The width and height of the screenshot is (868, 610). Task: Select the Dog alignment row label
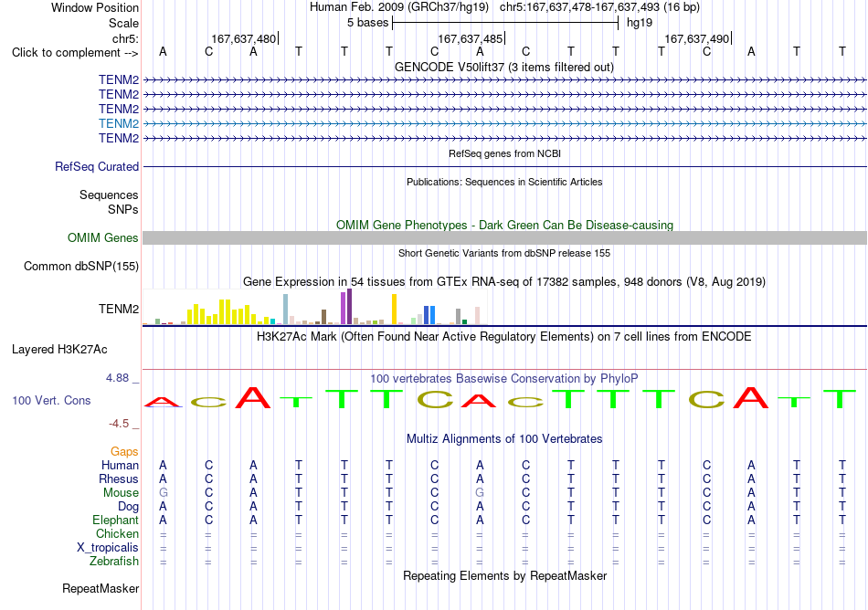click(128, 507)
